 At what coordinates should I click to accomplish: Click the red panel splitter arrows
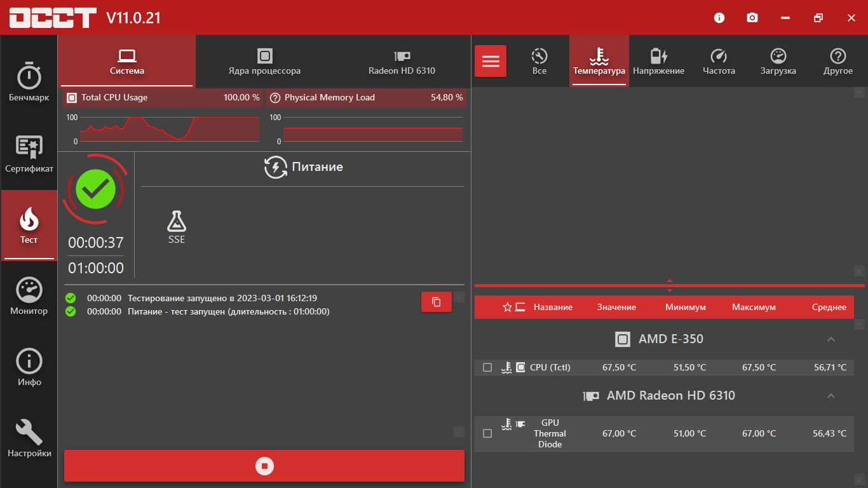click(x=669, y=285)
